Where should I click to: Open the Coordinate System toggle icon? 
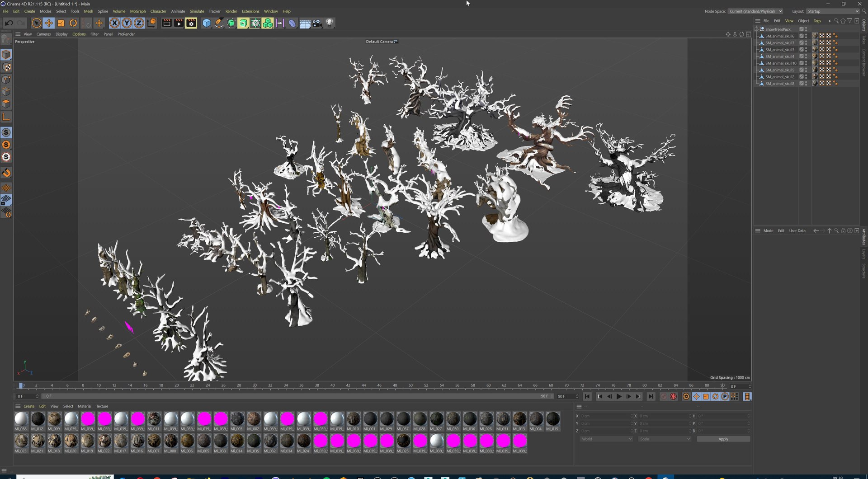click(151, 23)
